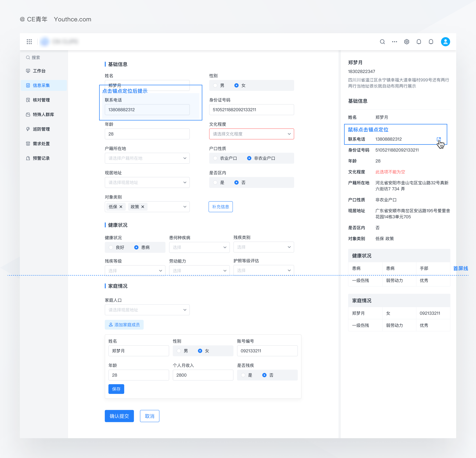Click the magnifier icon in the top bar
The width and height of the screenshot is (476, 458).
382,42
